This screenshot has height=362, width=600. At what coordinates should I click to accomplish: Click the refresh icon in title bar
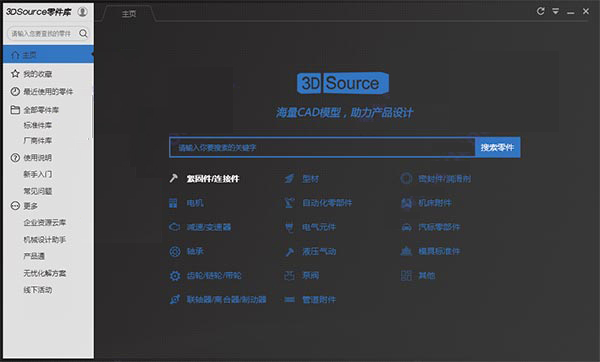(540, 11)
